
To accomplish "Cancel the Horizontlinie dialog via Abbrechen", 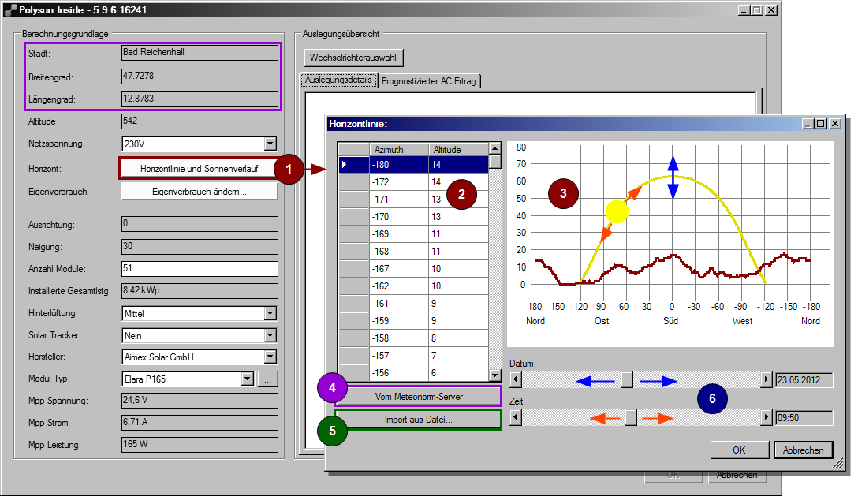I will pyautogui.click(x=803, y=450).
